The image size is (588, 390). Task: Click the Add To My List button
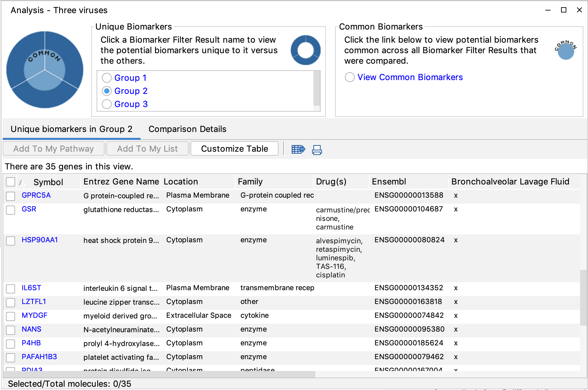click(x=147, y=149)
